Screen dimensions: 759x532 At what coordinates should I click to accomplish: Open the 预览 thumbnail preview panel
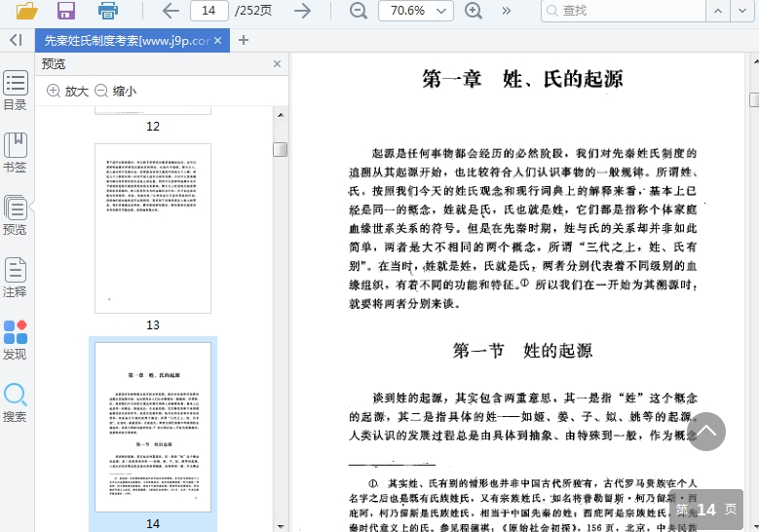[x=15, y=215]
